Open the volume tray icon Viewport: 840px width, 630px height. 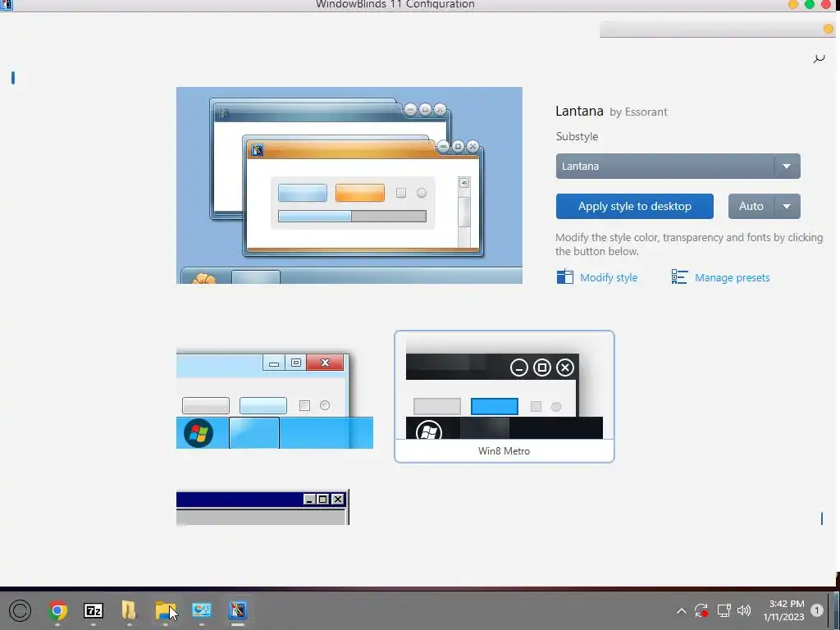pyautogui.click(x=744, y=610)
